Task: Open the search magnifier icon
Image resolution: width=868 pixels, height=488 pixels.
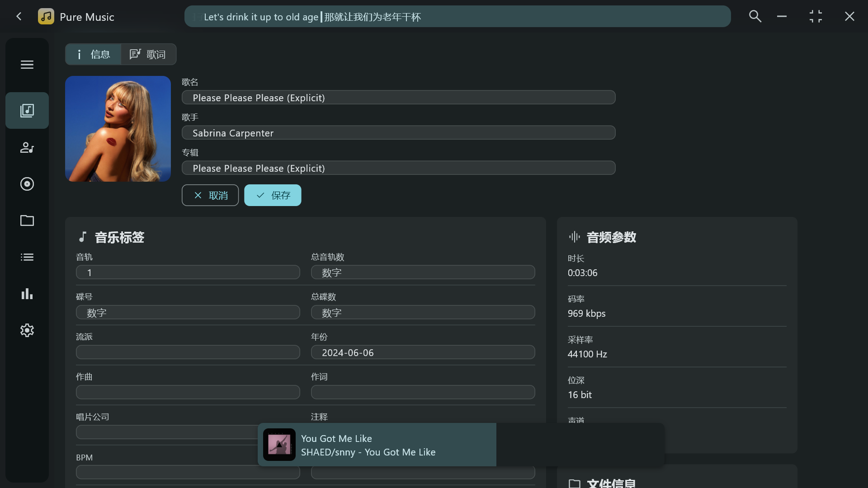Action: point(755,17)
